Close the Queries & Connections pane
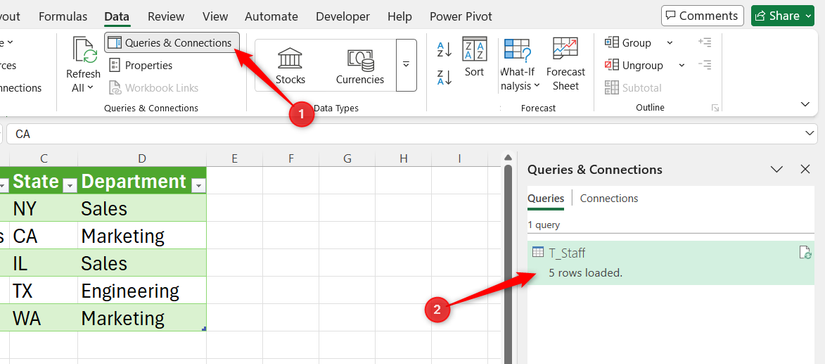Image resolution: width=825 pixels, height=364 pixels. [805, 169]
